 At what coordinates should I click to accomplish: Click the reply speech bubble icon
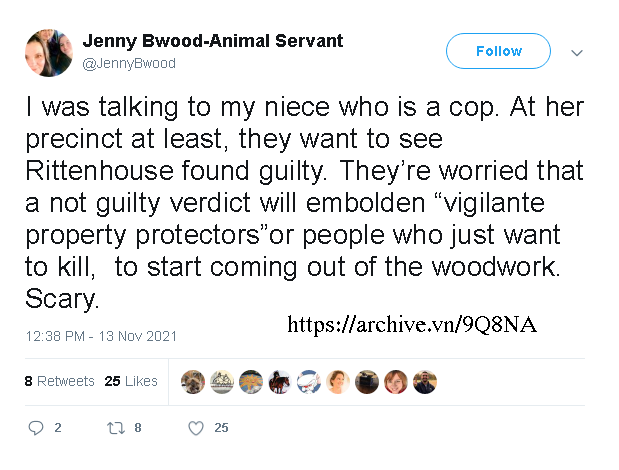[36, 428]
